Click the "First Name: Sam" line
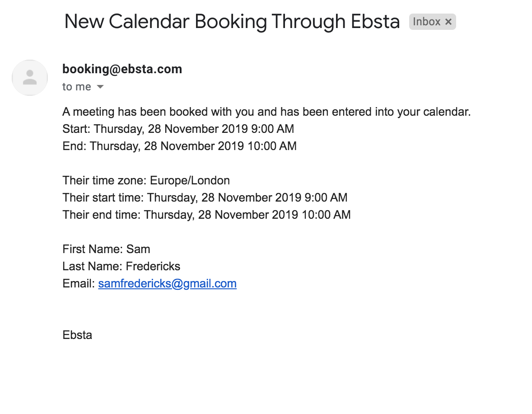 click(106, 249)
